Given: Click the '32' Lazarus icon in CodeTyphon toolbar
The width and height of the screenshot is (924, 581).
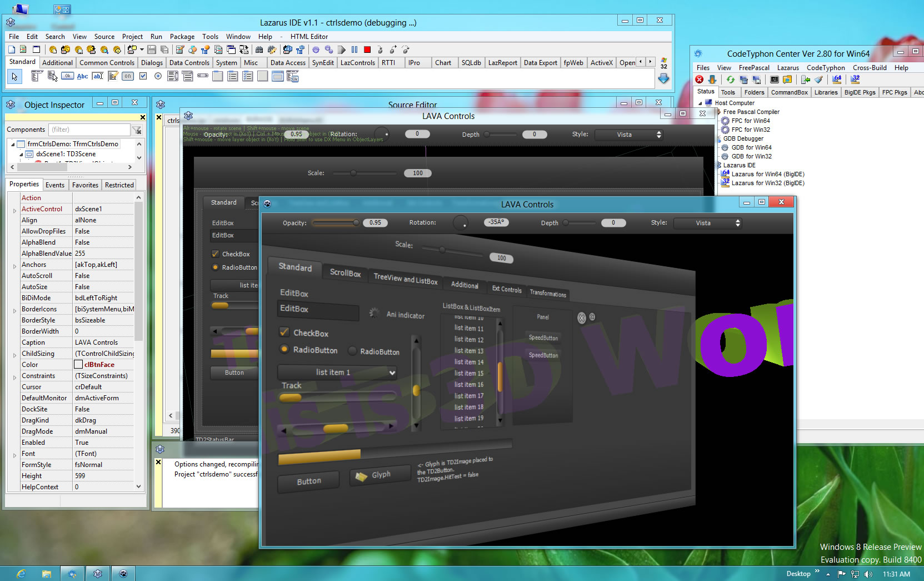Looking at the screenshot, I should click(855, 80).
